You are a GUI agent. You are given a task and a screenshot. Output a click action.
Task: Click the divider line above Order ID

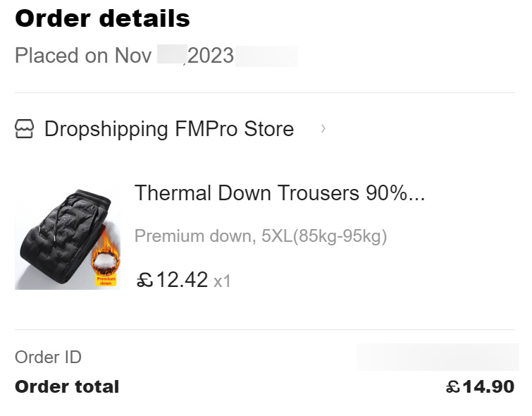(265, 329)
